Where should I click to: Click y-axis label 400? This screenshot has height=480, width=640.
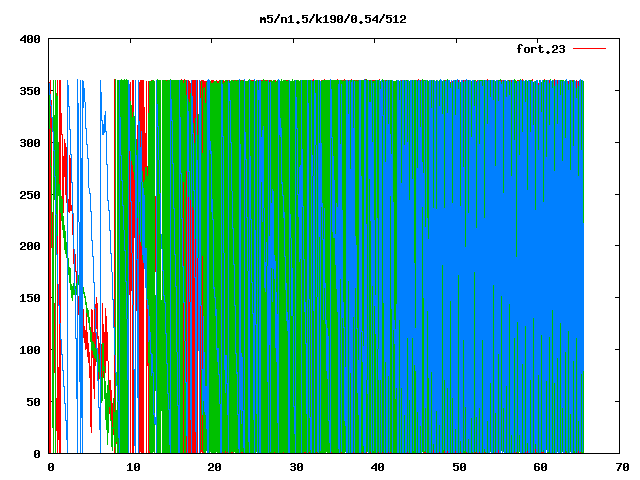[x=30, y=39]
